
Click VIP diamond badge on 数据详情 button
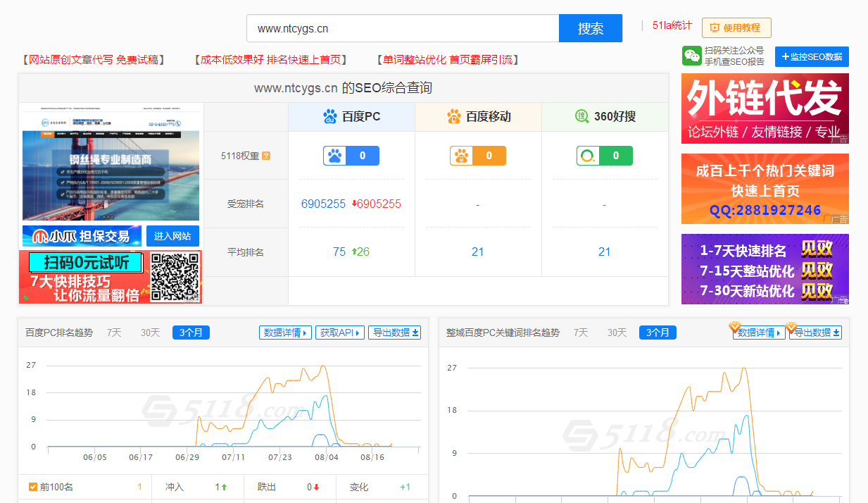point(735,327)
